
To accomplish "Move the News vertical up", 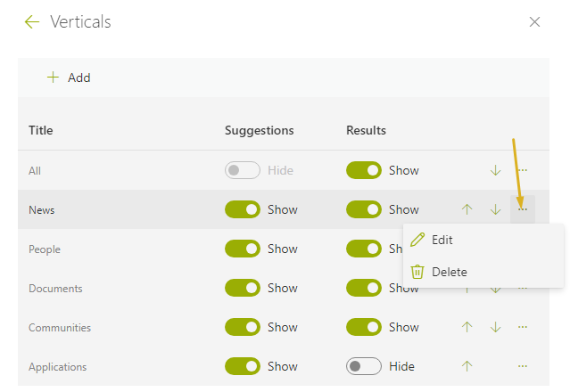I will (x=467, y=209).
